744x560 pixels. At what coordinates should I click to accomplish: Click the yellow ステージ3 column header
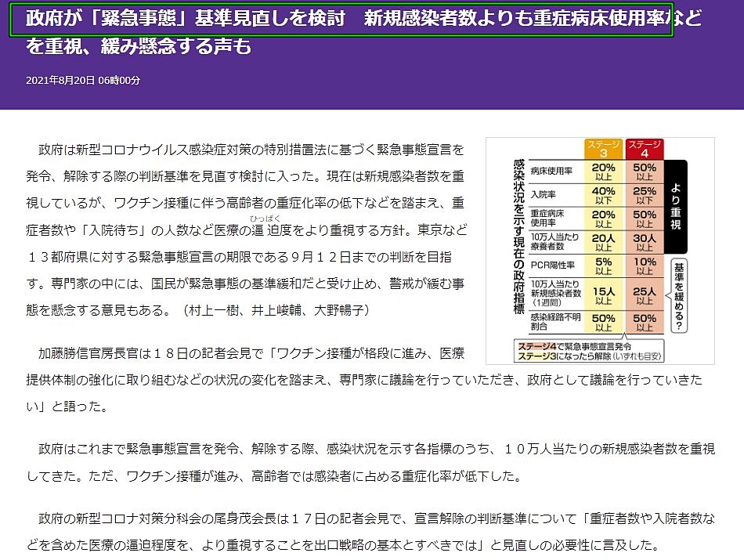[603, 149]
